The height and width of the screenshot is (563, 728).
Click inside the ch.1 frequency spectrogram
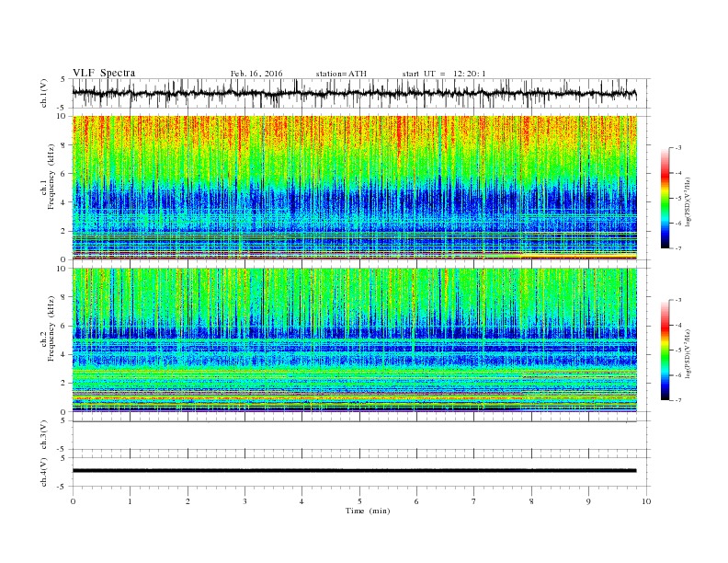point(354,188)
